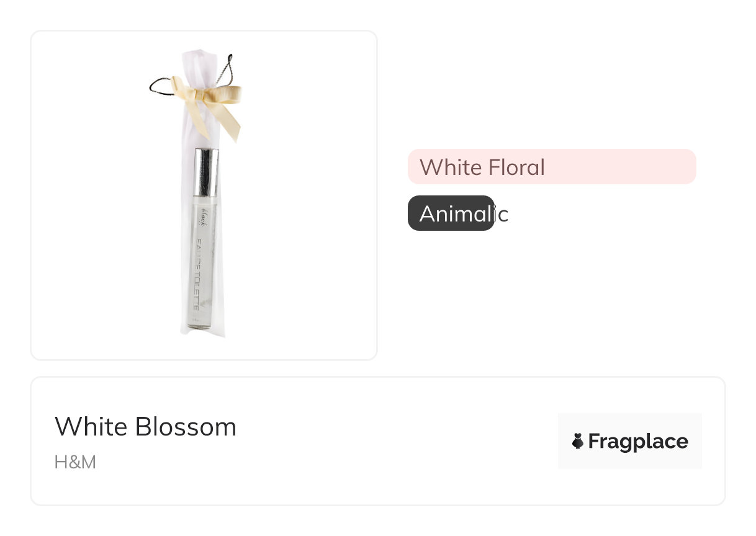Select the dark Animalic accord bar

click(451, 213)
